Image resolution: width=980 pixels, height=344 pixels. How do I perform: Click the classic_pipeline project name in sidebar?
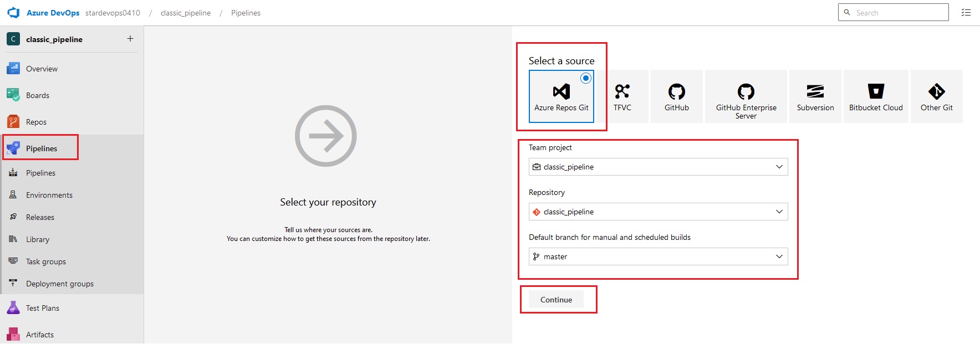(54, 39)
